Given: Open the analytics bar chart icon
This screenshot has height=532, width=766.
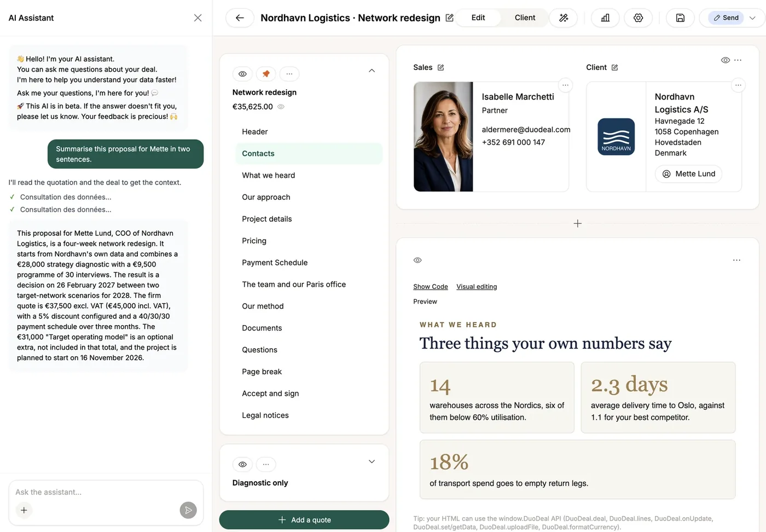Looking at the screenshot, I should tap(605, 18).
